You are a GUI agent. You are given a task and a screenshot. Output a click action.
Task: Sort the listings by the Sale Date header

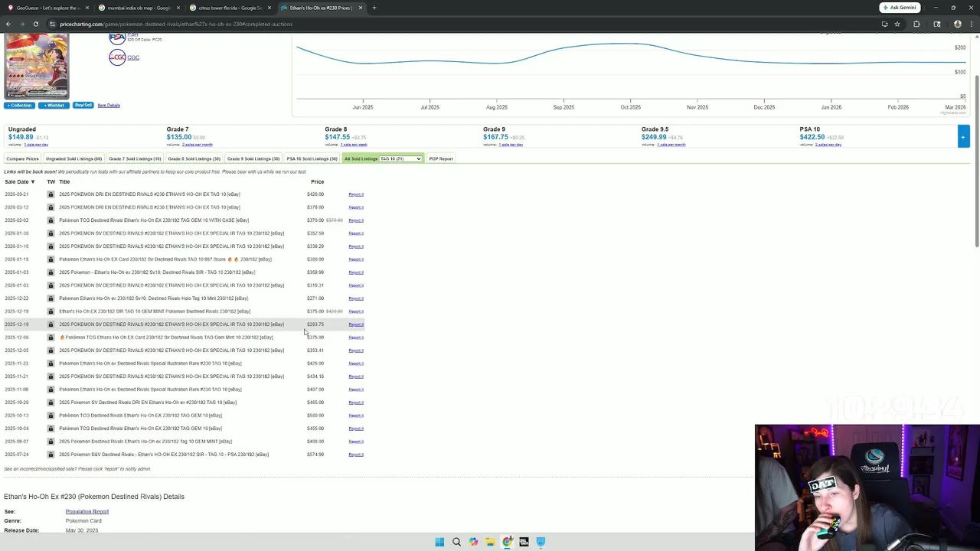click(20, 181)
